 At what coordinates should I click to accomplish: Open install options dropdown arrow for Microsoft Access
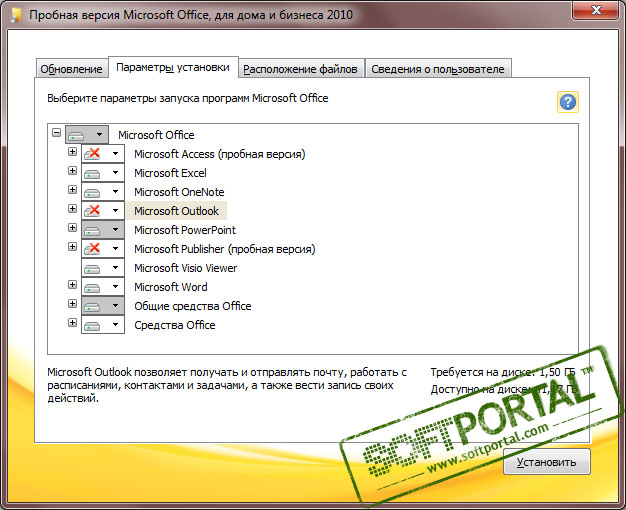pyautogui.click(x=115, y=153)
